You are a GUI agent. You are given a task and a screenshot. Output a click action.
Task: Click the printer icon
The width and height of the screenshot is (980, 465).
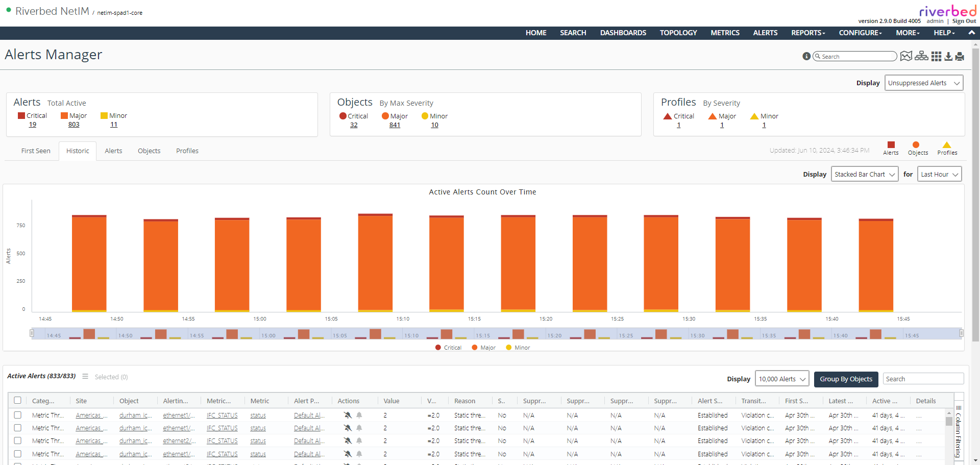point(960,56)
